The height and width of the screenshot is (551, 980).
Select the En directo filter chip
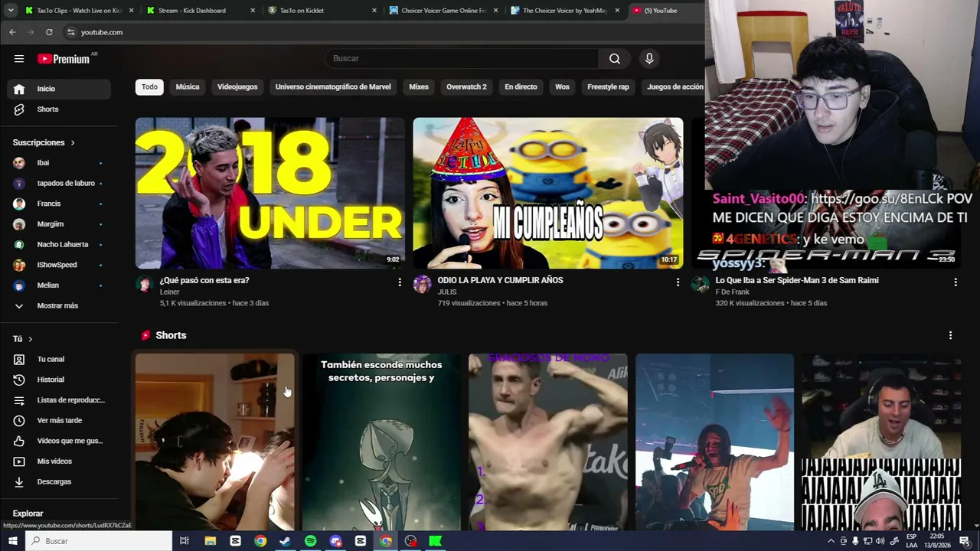pos(521,87)
